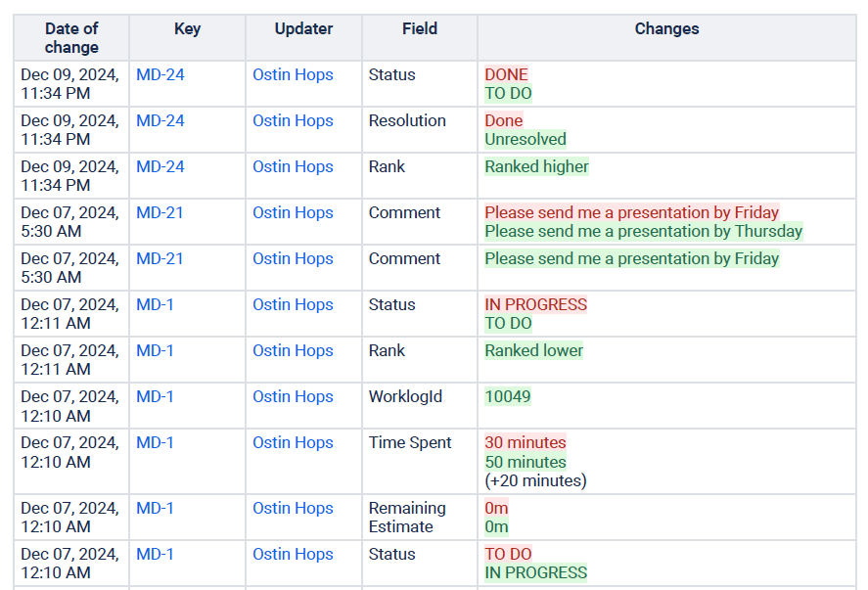Click the "50 minutes" time spent value
This screenshot has width=868, height=590.
525,462
